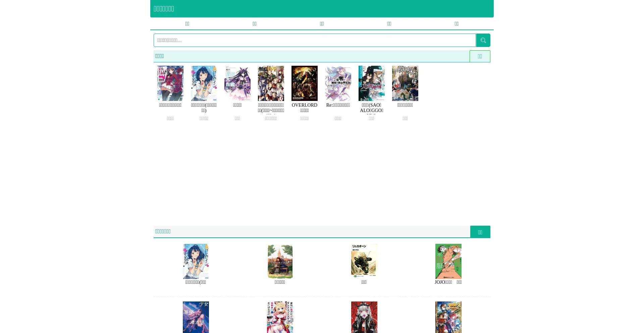Click the site title in green header
The image size is (644, 333).
point(164,9)
